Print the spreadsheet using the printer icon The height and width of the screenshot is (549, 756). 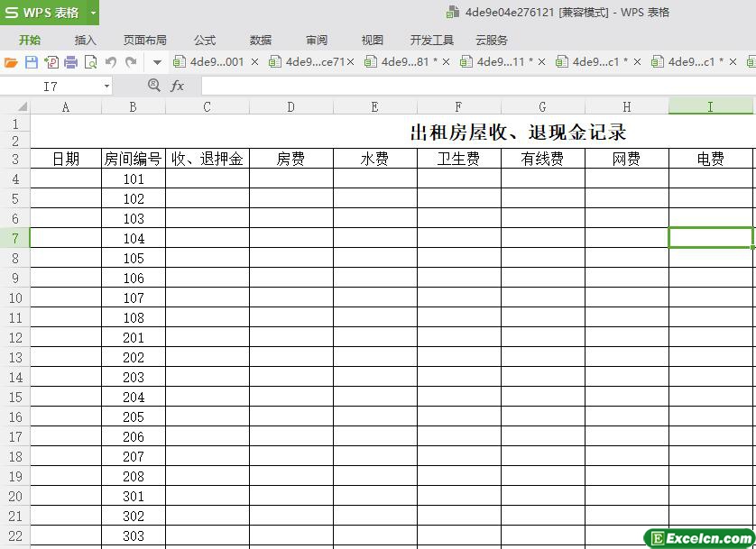(x=71, y=62)
